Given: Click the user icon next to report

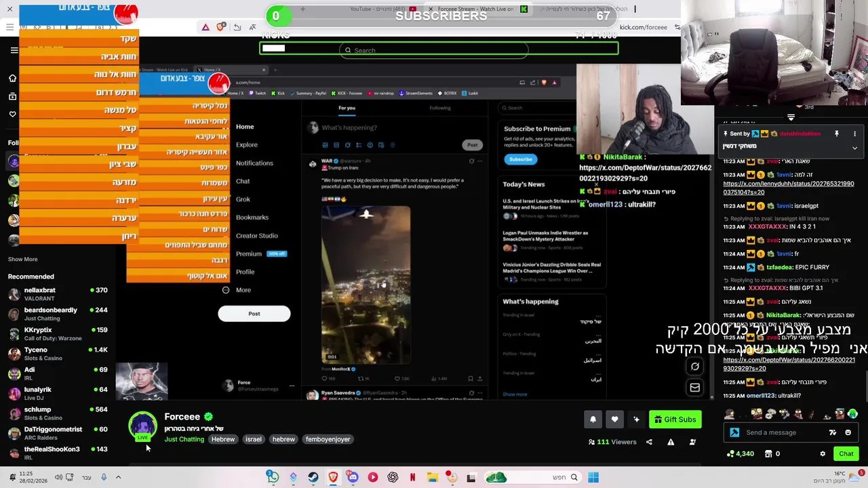Looking at the screenshot, I should click(x=692, y=442).
